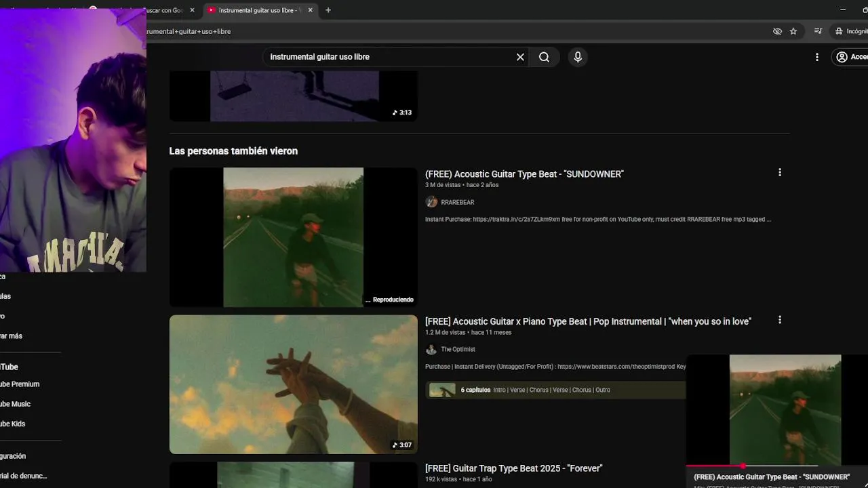Open "Guitar Trap Type Beat 2025 - Forever" title
The image size is (868, 488).
pos(513,468)
